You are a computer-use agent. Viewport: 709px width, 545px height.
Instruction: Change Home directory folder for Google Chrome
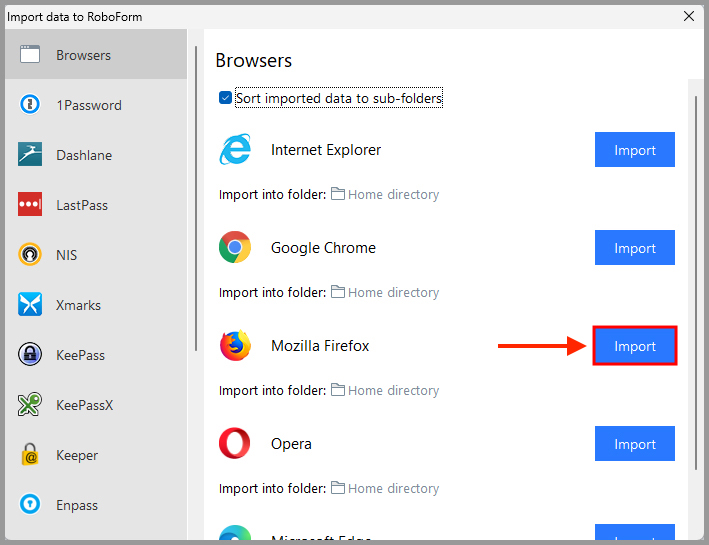pos(385,293)
